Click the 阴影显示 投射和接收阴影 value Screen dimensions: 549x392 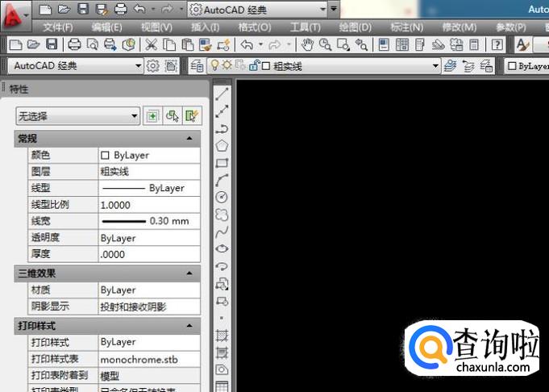149,307
